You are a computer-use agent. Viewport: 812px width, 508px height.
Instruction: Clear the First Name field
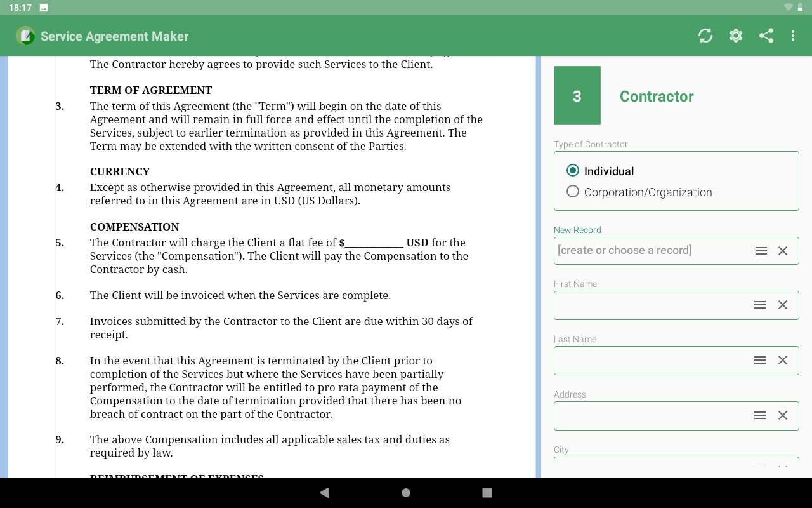click(783, 305)
